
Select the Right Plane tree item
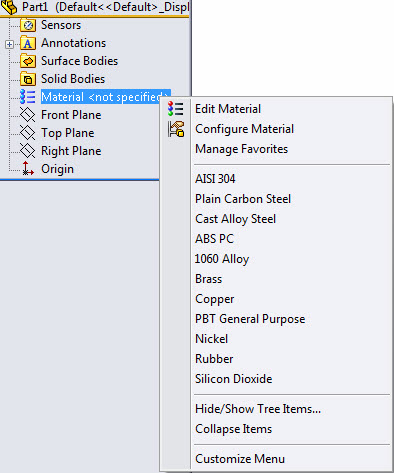[71, 151]
